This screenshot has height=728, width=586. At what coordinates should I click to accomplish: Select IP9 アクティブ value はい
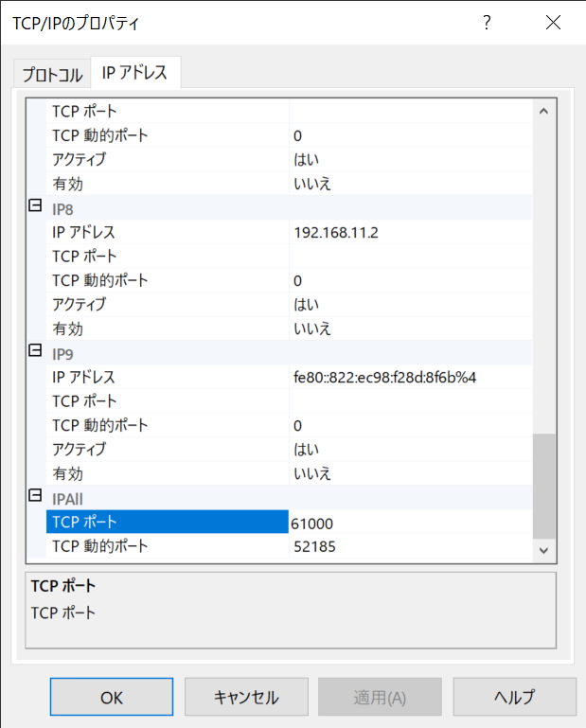[x=407, y=449]
